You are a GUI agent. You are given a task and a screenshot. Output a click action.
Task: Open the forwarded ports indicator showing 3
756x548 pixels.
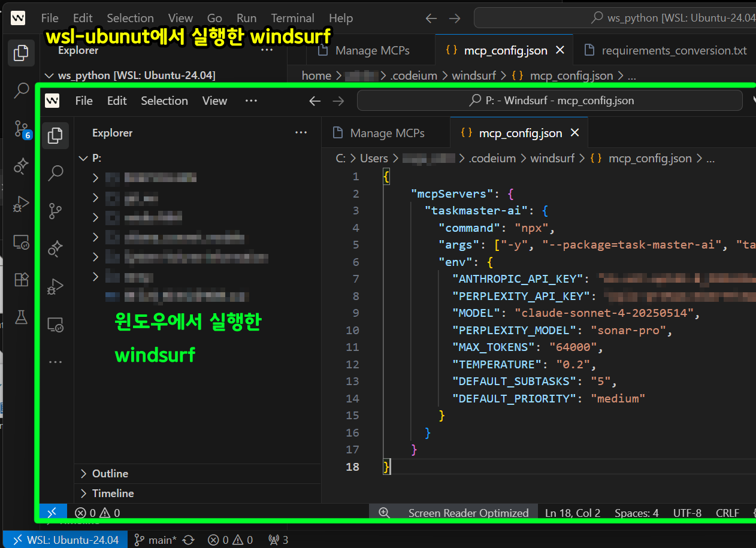coord(279,540)
